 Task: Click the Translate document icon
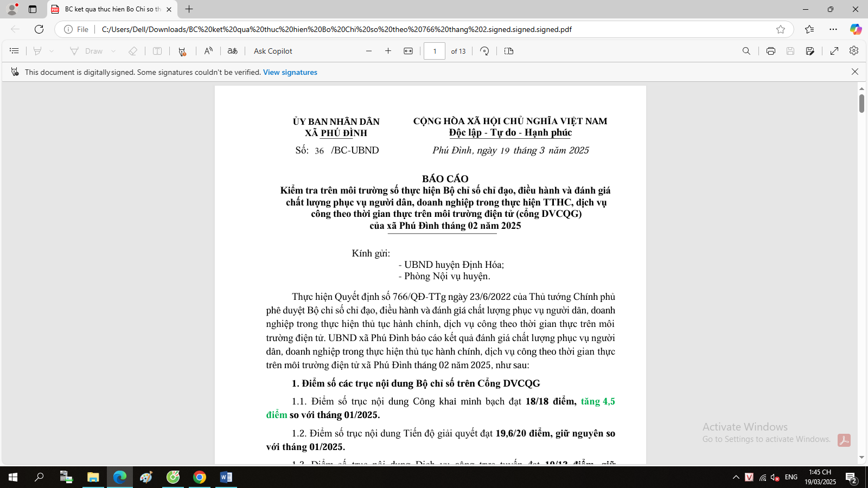232,51
